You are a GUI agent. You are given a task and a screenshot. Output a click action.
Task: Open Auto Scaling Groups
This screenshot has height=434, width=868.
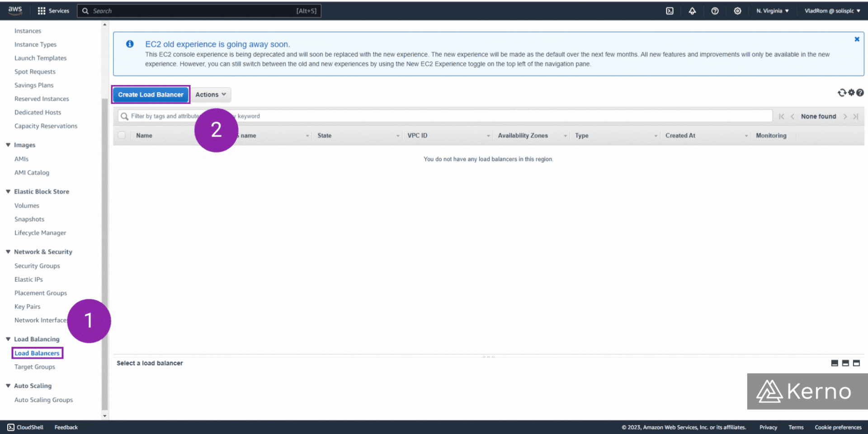(43, 400)
